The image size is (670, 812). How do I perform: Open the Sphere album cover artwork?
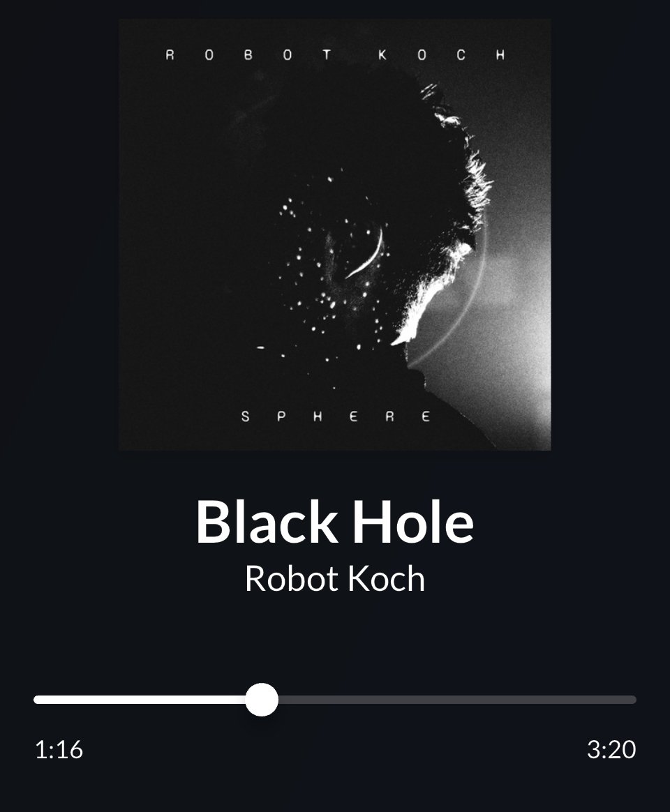click(x=335, y=234)
